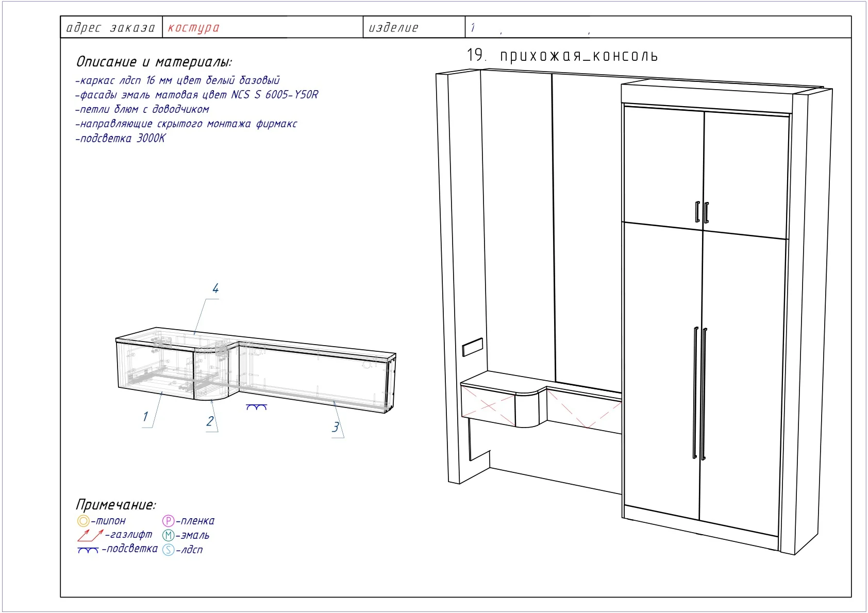Click the blue circled S 'лдсп' icon
Image resolution: width=868 pixels, height=613 pixels.
[168, 550]
